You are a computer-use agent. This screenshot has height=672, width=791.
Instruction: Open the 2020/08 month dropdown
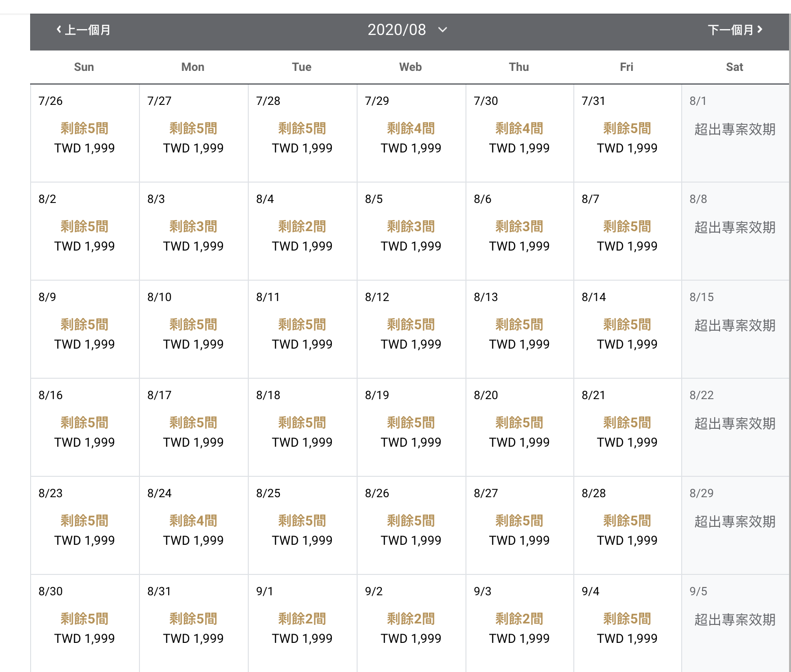(407, 30)
